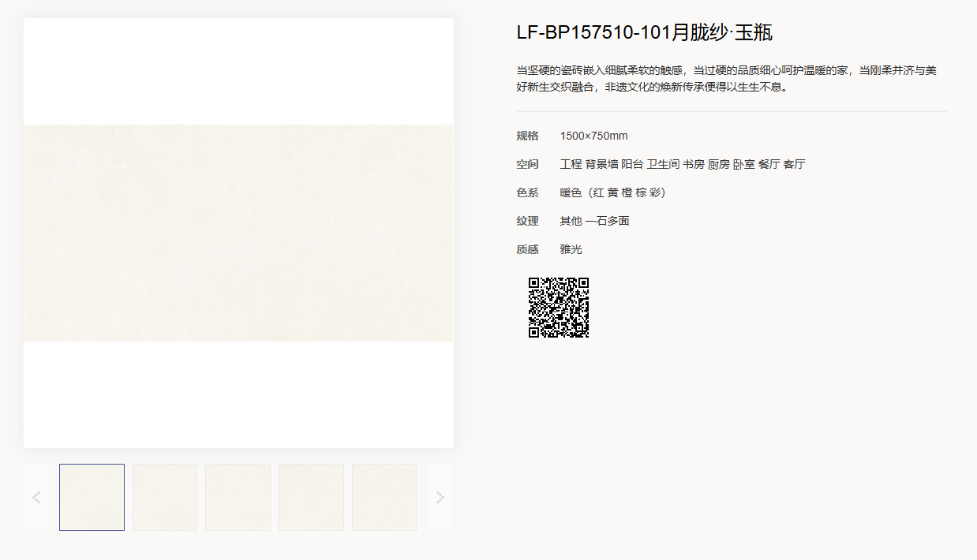Click the 一石多面 texture tag

607,221
